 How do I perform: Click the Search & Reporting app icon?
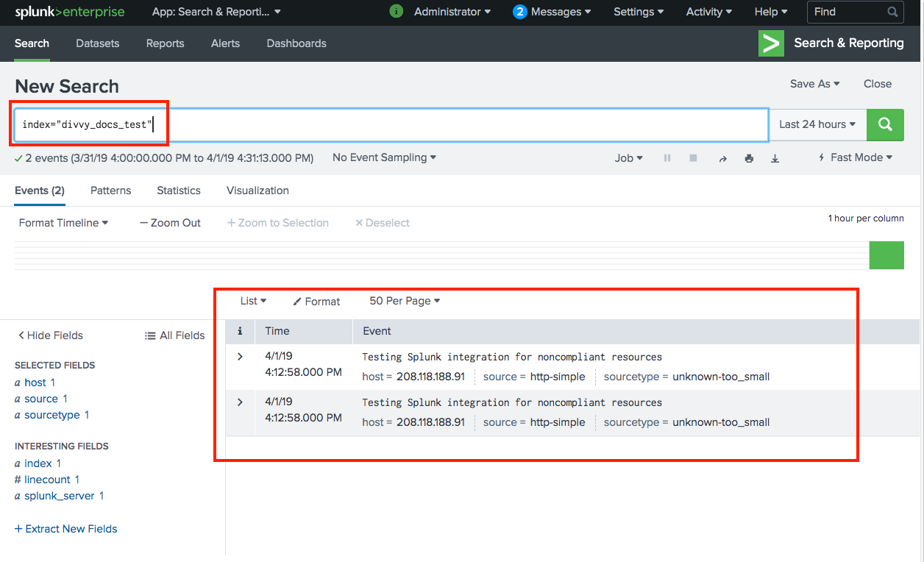pos(771,43)
